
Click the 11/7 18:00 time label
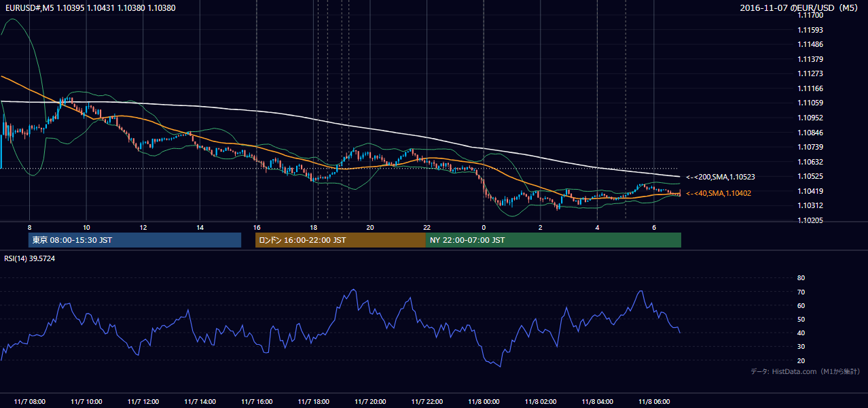[313, 401]
